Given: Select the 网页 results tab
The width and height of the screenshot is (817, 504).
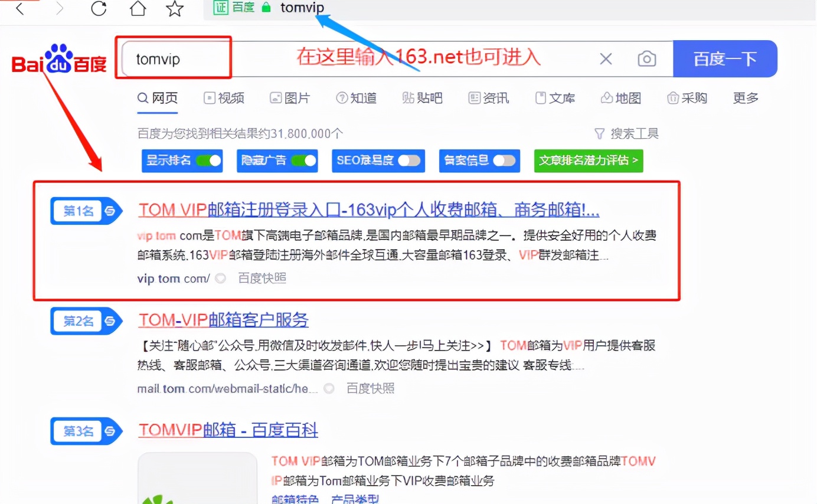Looking at the screenshot, I should coord(157,98).
